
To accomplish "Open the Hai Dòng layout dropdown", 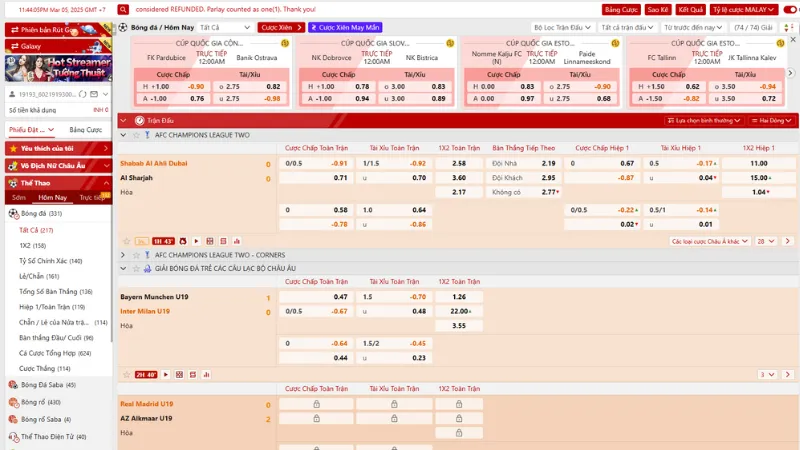I will click(x=771, y=120).
